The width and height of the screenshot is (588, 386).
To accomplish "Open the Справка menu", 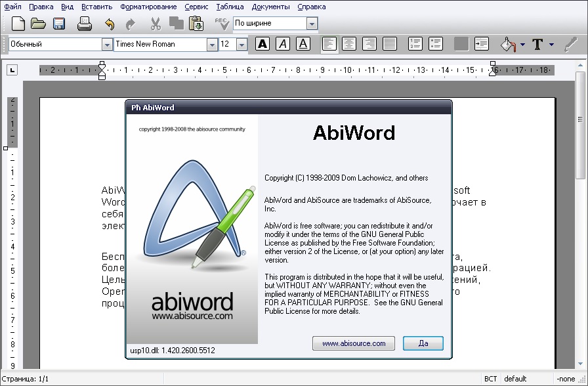I will point(312,7).
